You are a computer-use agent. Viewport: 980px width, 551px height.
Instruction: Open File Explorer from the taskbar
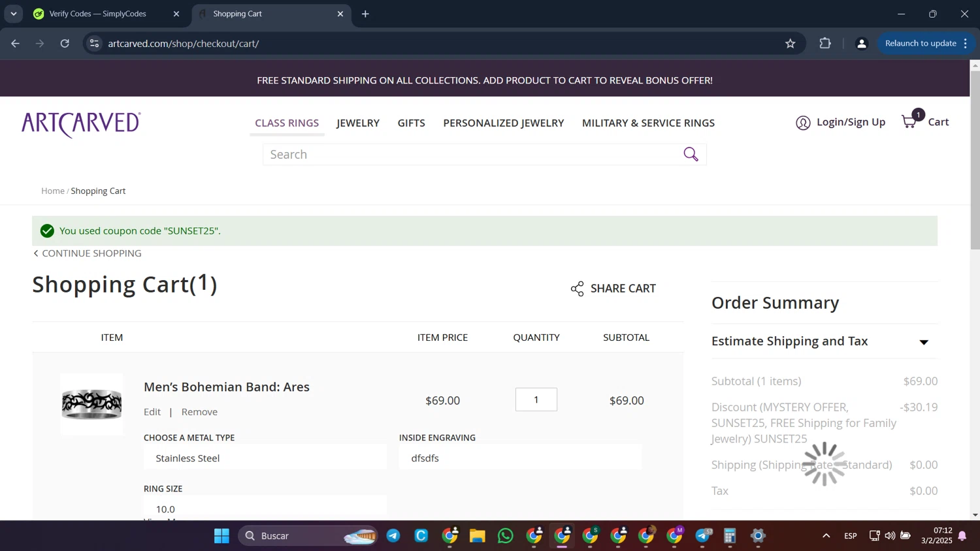tap(478, 536)
